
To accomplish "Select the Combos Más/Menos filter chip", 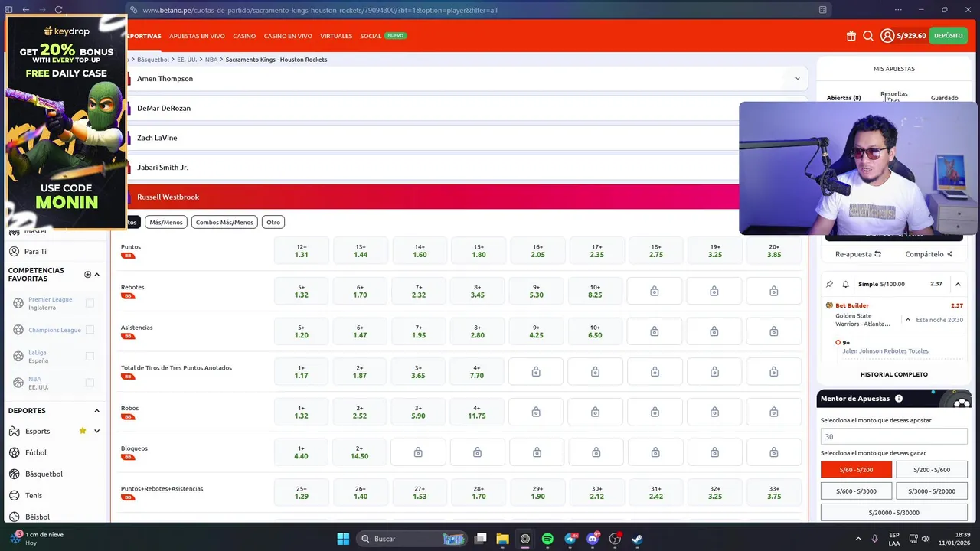I will coord(224,222).
